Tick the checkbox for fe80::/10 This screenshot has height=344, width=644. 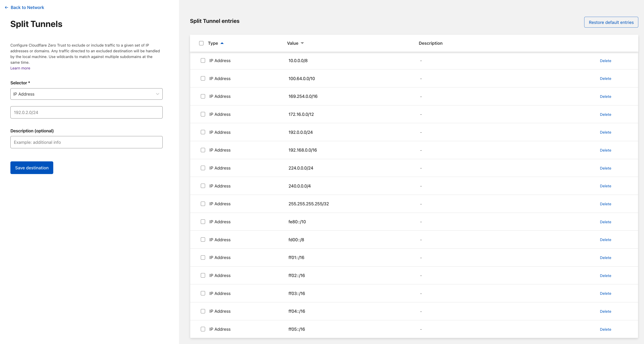click(203, 222)
